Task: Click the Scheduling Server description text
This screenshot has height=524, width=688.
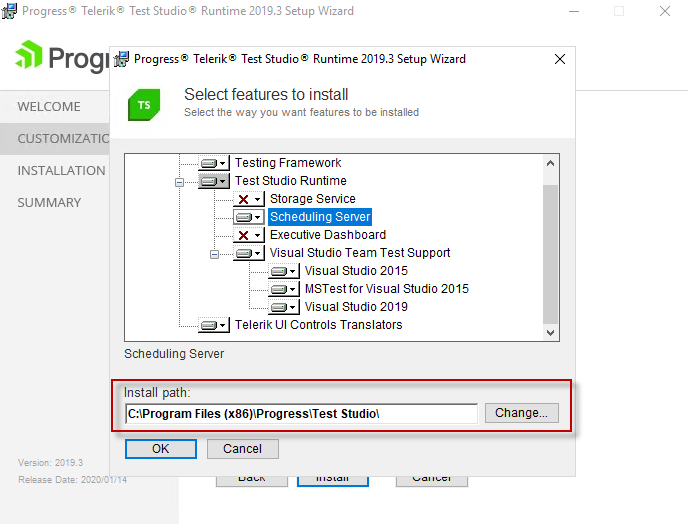Action: point(174,354)
